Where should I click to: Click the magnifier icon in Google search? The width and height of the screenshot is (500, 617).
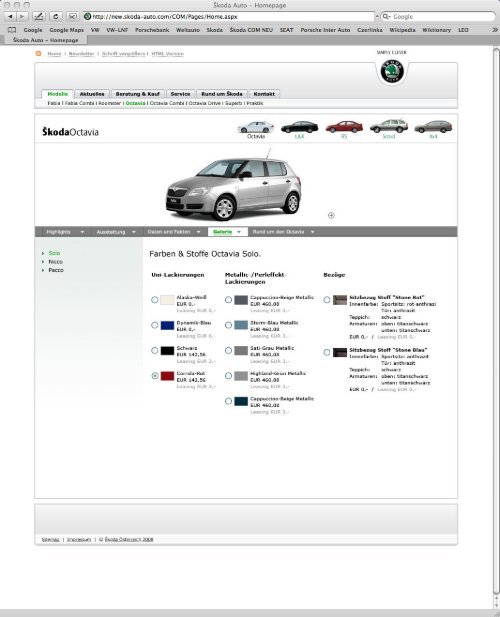[x=386, y=17]
